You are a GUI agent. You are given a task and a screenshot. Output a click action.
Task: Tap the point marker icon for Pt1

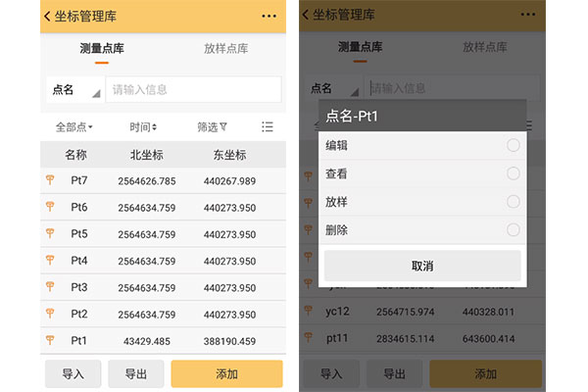click(49, 340)
